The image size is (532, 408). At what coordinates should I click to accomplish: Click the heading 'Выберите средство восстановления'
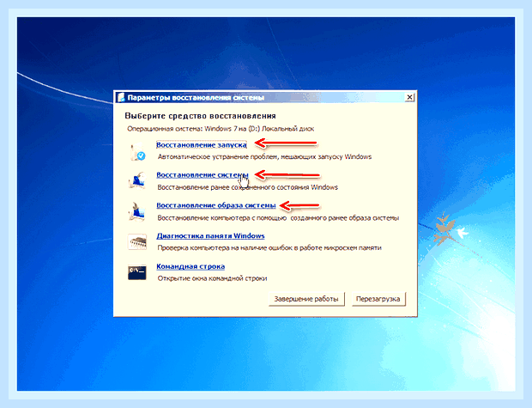click(x=200, y=116)
